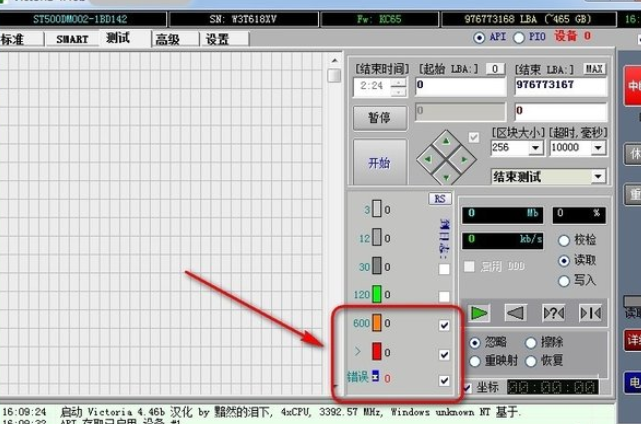641x424 pixels.
Task: Select the random seek '?' scan mode icon
Action: coord(553,313)
